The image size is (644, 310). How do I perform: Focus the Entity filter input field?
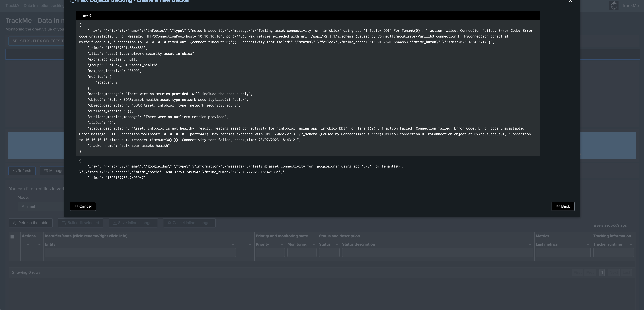pos(140,253)
